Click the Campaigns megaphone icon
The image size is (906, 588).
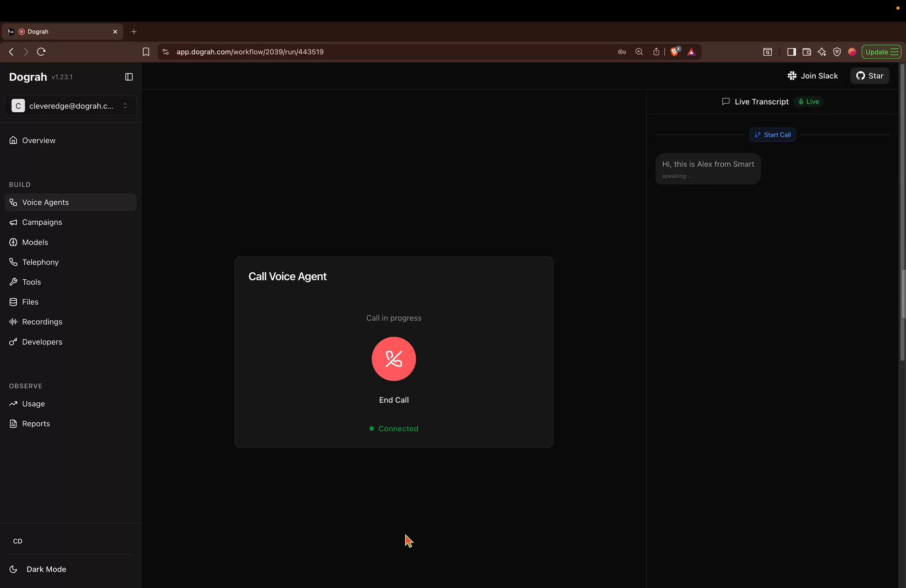coord(13,222)
